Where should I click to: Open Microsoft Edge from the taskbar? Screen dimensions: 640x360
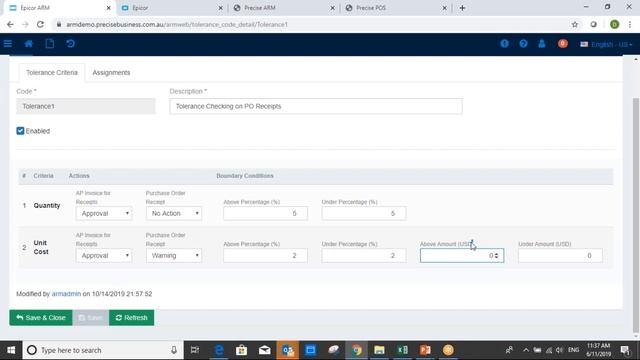pyautogui.click(x=219, y=350)
